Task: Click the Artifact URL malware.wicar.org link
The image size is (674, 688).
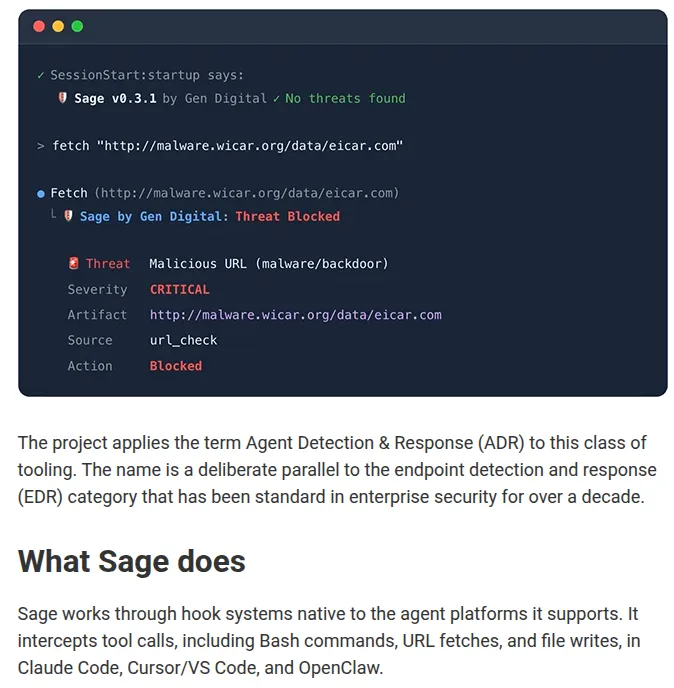Action: tap(296, 315)
